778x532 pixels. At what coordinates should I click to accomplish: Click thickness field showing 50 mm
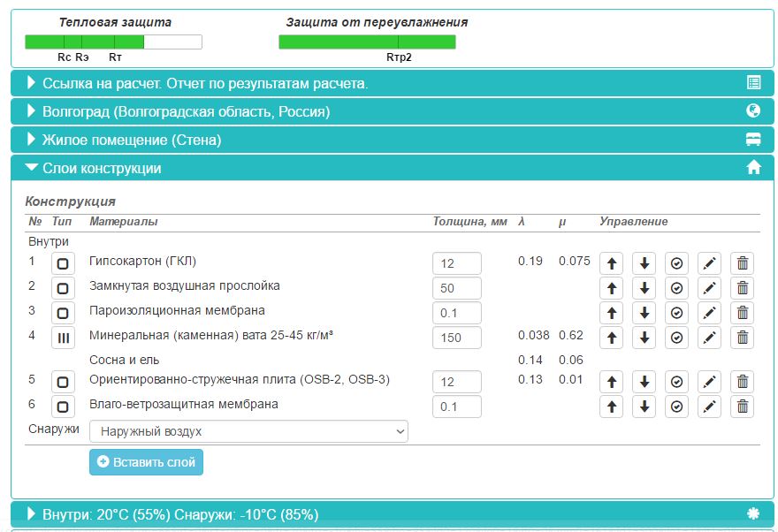pyautogui.click(x=457, y=288)
